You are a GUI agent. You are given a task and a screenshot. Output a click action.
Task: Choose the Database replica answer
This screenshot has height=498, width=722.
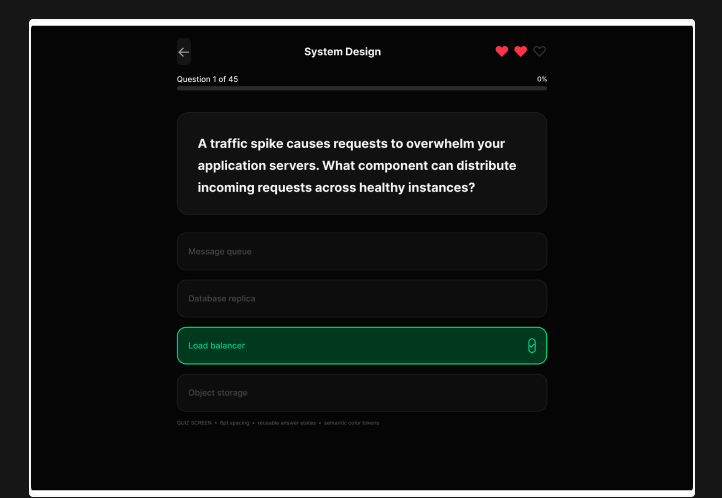tap(362, 299)
